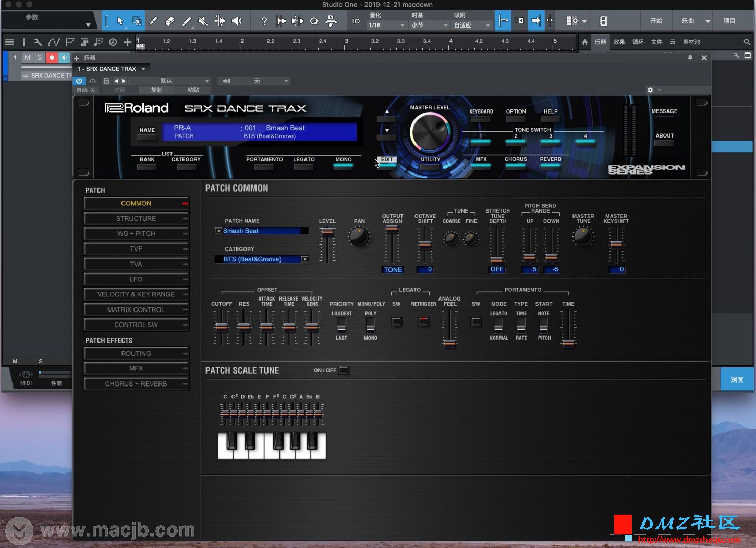Add a track with plus icon
Viewport: 756px width, 548px height.
click(127, 42)
